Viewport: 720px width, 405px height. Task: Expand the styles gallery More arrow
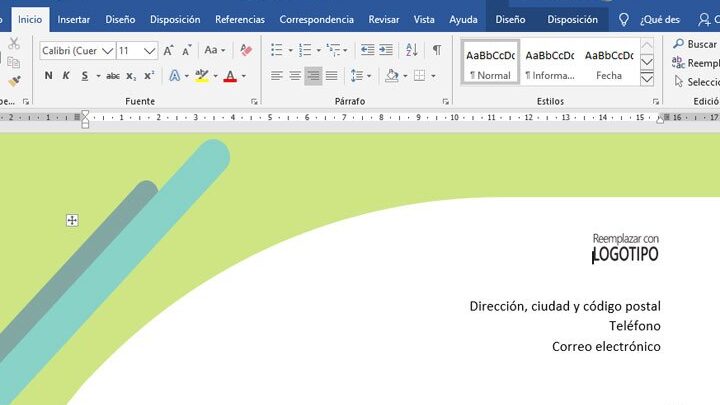[647, 79]
